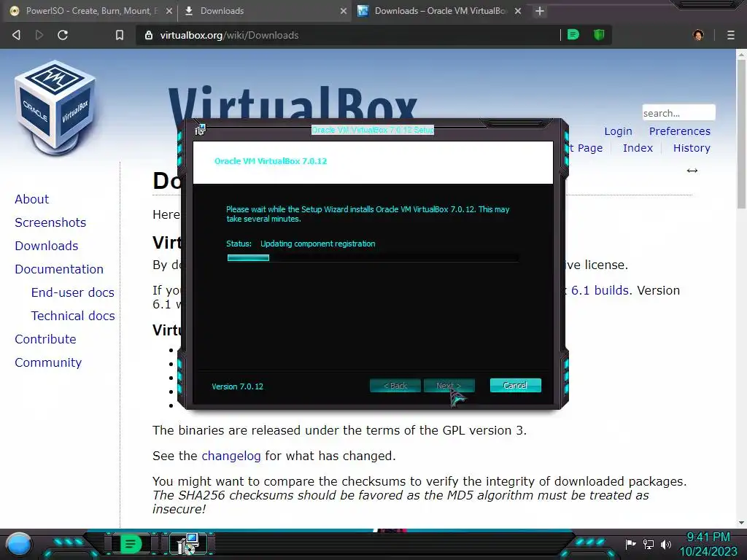747x560 pixels.
Task: Open the changelog link
Action: [231, 456]
